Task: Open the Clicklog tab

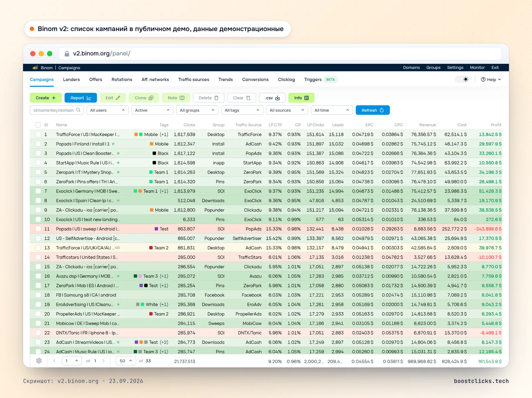Action: tap(286, 79)
